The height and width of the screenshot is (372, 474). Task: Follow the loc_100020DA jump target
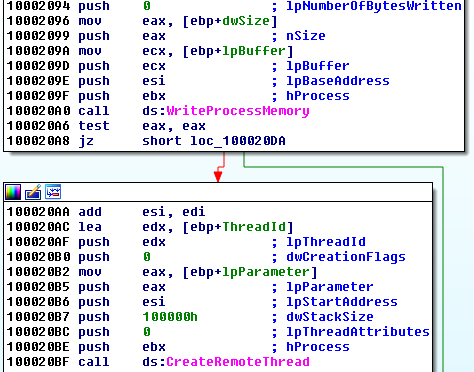click(238, 141)
